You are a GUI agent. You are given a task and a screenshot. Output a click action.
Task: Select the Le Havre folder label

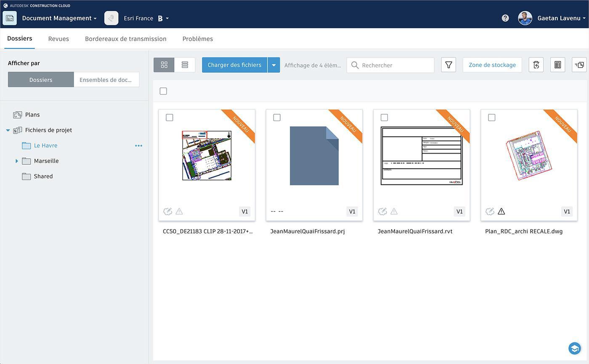(x=45, y=145)
